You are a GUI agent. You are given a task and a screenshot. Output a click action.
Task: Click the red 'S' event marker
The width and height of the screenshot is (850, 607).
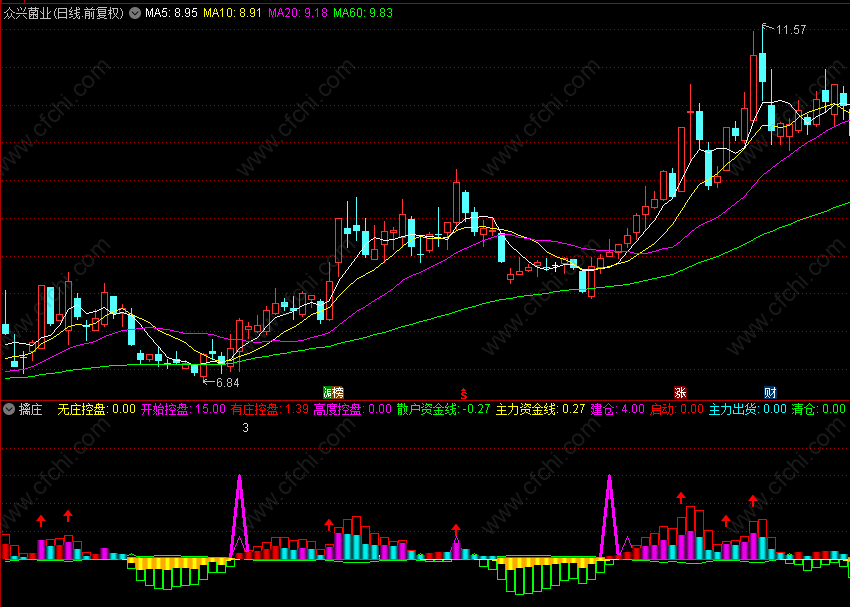[x=463, y=393]
